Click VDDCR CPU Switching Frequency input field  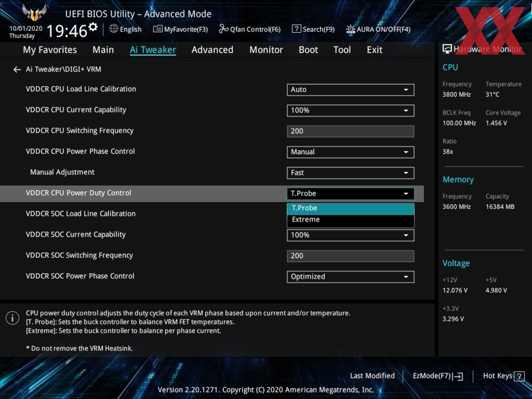tap(350, 131)
